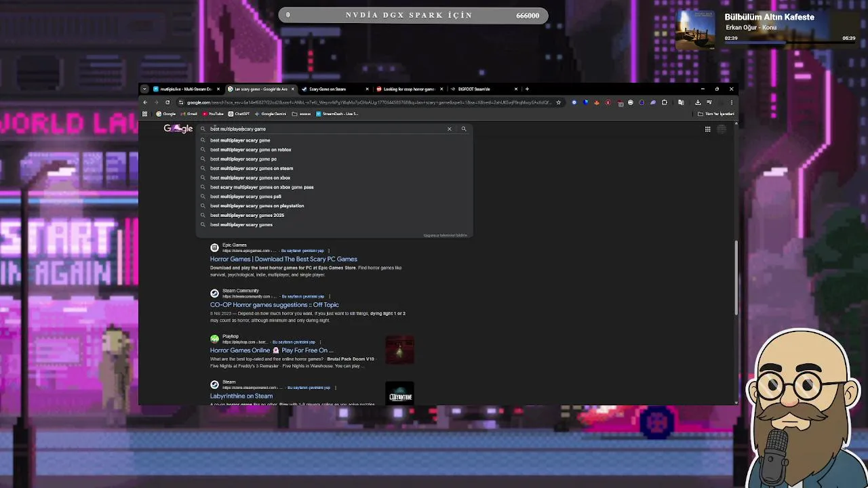868x488 pixels.
Task: Click the music overlay progress bar
Action: click(789, 43)
